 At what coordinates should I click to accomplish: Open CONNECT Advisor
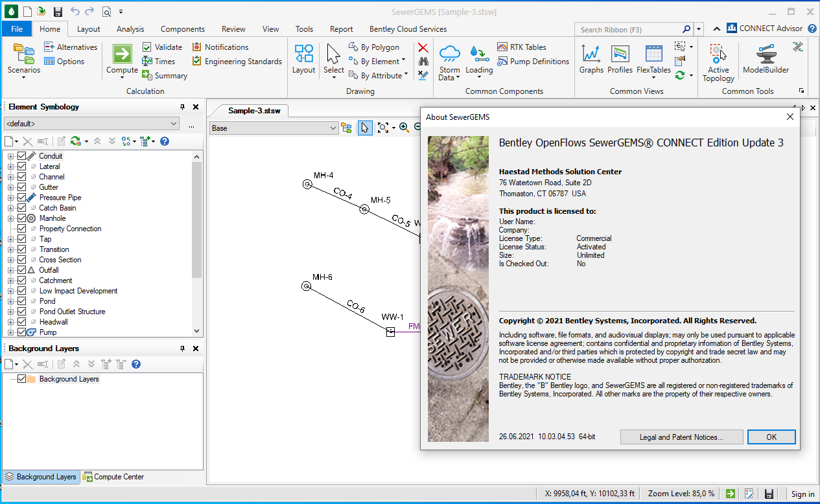(x=764, y=29)
